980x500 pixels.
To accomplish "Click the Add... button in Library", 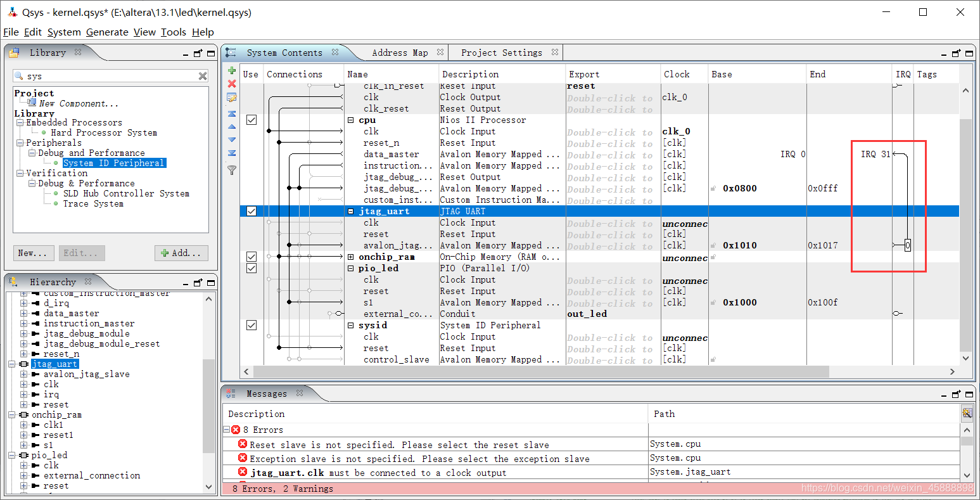I will 182,253.
